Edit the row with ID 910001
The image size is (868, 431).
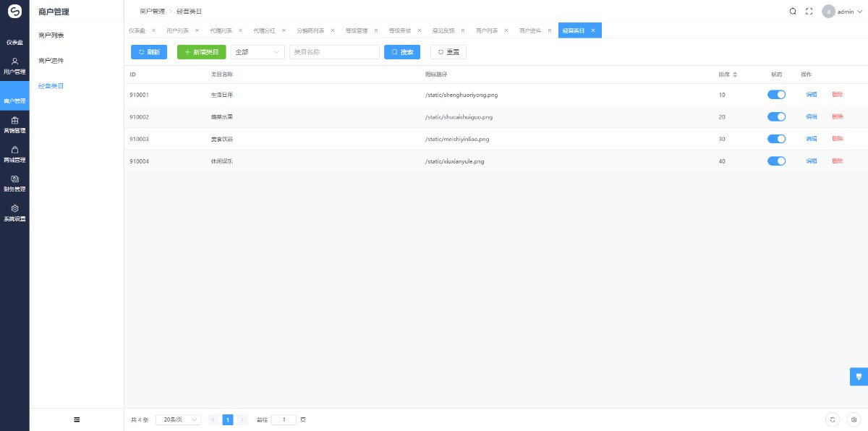(812, 95)
